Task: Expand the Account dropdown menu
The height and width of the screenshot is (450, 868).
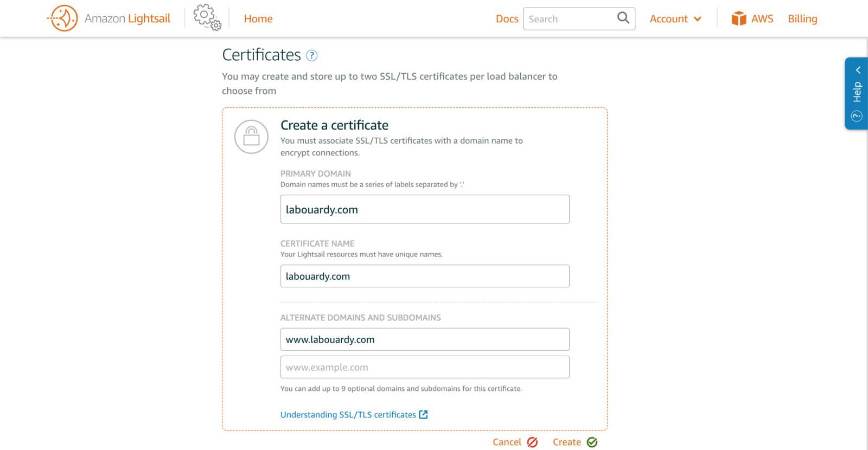Action: pos(675,19)
